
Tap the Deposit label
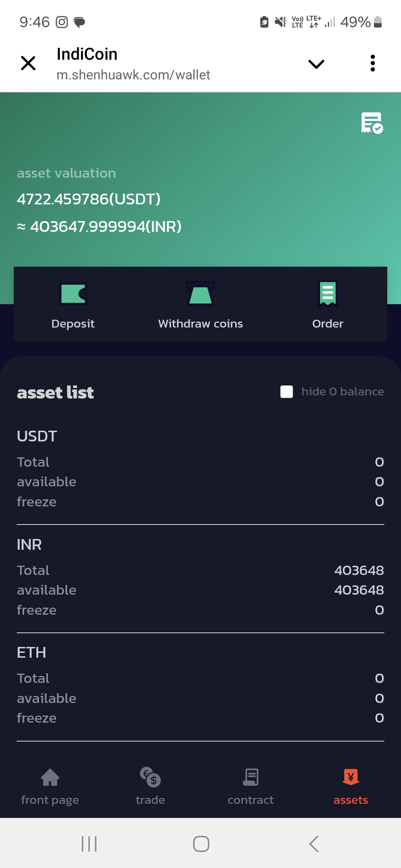(x=73, y=324)
